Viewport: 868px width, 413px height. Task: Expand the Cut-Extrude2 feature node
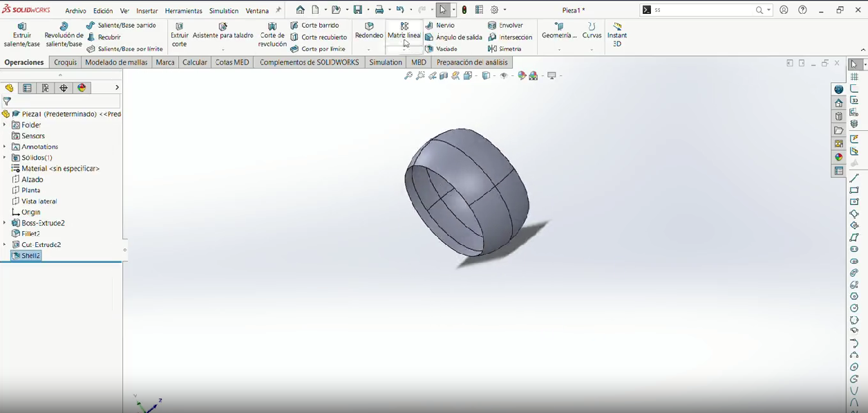pos(5,245)
